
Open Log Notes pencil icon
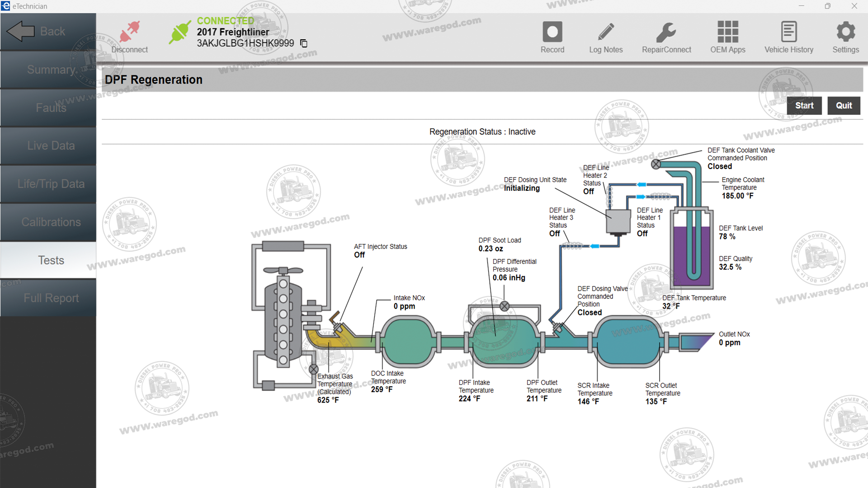[606, 32]
